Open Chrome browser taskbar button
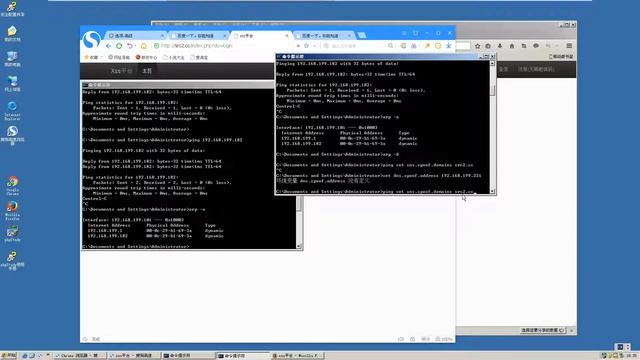The width and height of the screenshot is (640, 360). (x=79, y=356)
